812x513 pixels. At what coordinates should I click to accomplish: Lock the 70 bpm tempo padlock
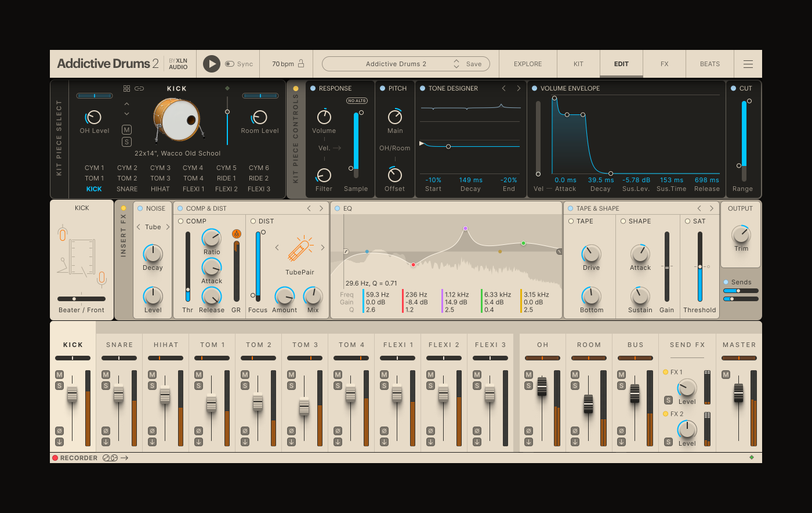click(x=301, y=64)
